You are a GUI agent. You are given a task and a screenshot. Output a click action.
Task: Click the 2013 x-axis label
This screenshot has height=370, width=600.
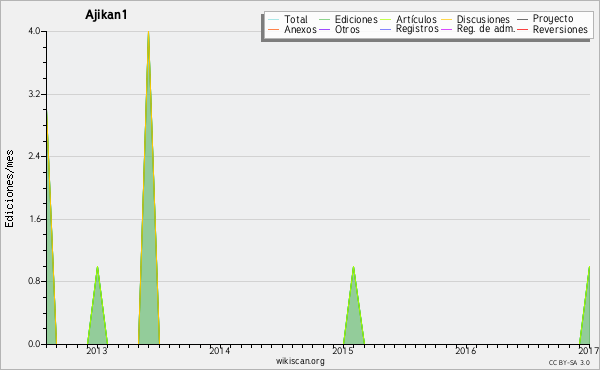[x=97, y=350]
